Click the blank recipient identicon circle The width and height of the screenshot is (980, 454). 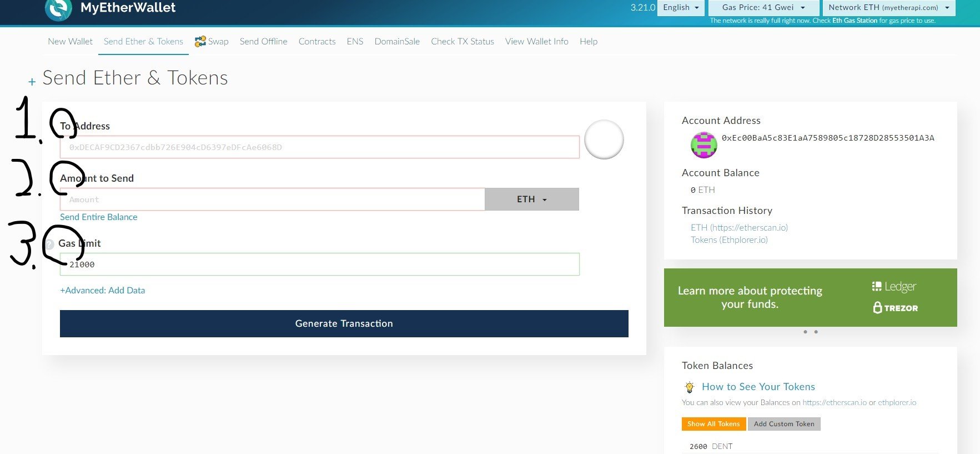[x=604, y=139]
